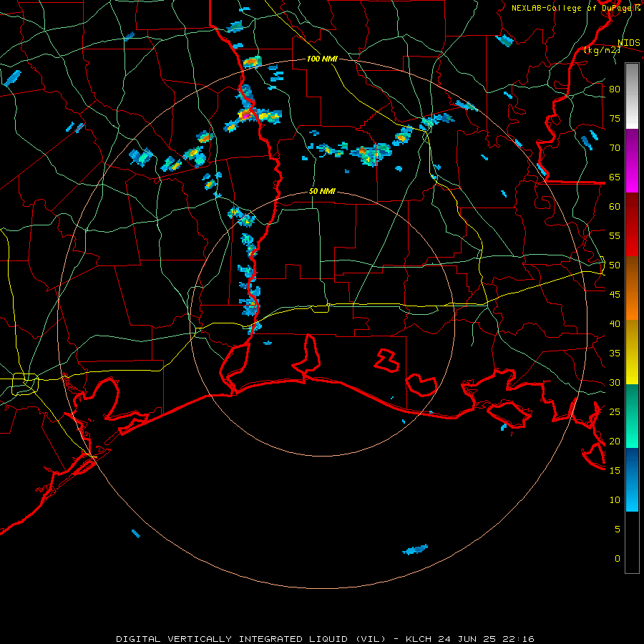This screenshot has height=644, width=644.
Task: Select the green segment of the color scale
Action: tap(632, 416)
